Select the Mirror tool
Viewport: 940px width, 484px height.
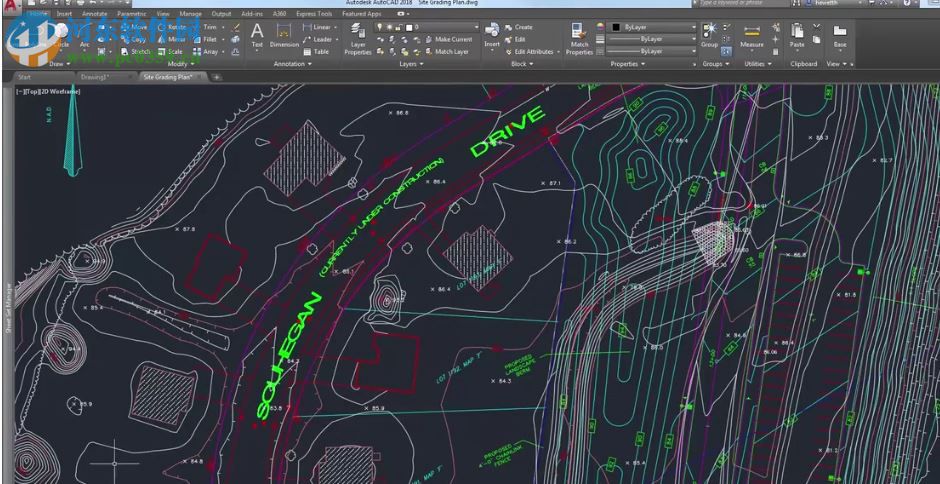click(x=172, y=40)
